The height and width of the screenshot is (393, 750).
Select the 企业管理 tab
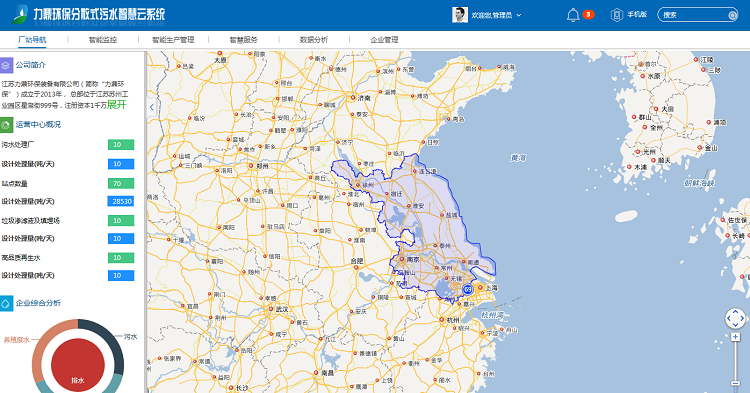coord(385,40)
